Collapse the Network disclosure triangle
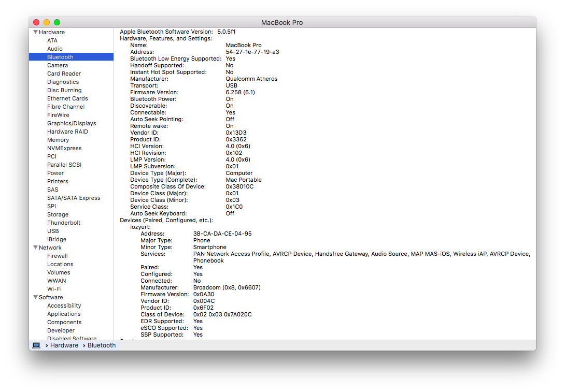 pos(35,248)
